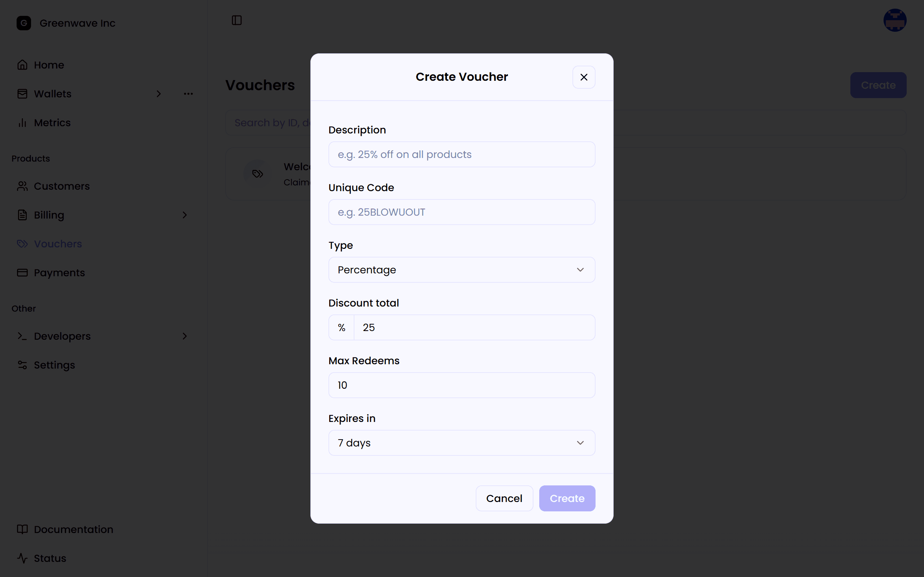Open Wallets three-dot options
The width and height of the screenshot is (924, 577).
pyautogui.click(x=188, y=94)
